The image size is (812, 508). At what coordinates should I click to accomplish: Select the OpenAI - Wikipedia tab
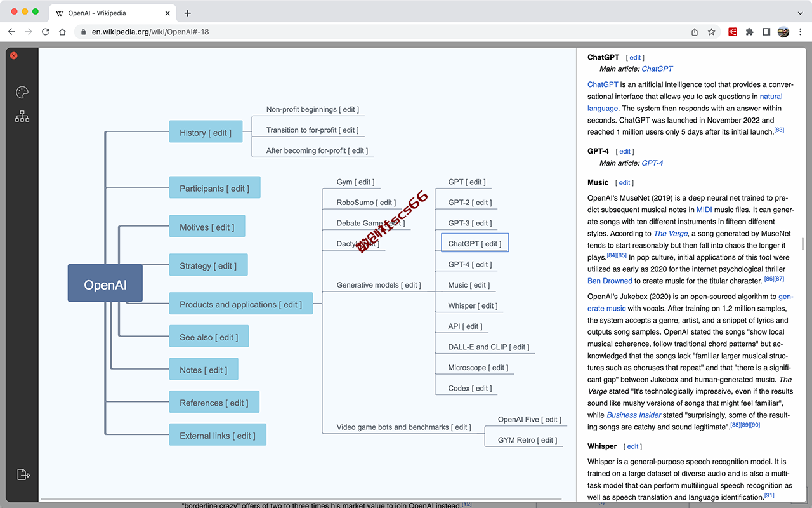[112, 13]
